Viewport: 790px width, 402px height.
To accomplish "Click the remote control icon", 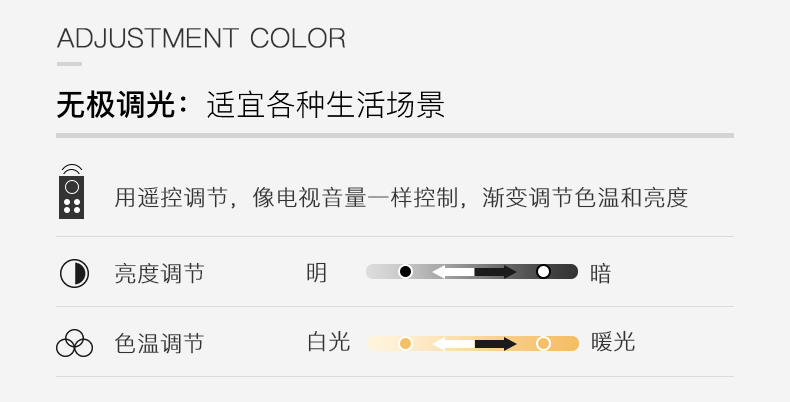I will [x=72, y=191].
